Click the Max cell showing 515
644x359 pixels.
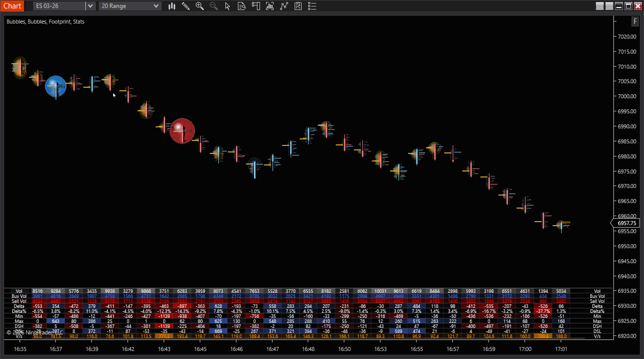(x=416, y=321)
